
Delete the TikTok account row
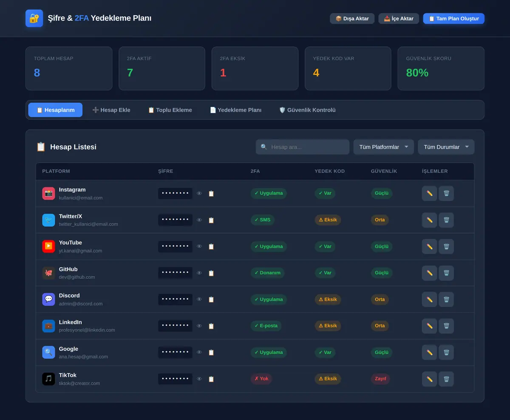[446, 379]
